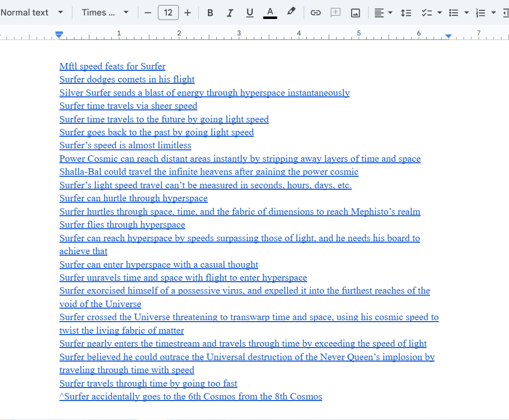Viewport: 509px width, 420px height.
Task: Click the add comment icon
Action: click(335, 12)
